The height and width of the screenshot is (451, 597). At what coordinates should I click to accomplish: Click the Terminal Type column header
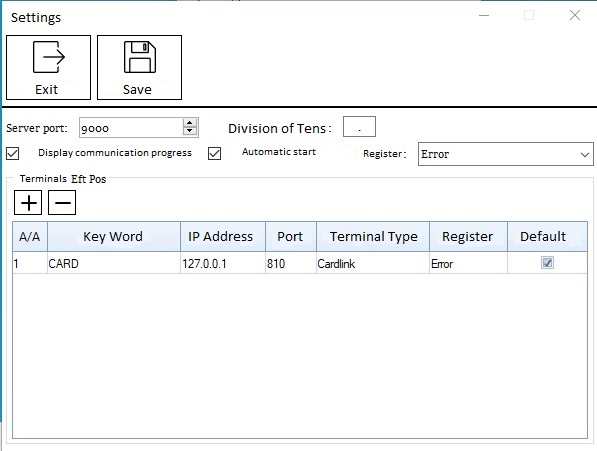point(373,236)
